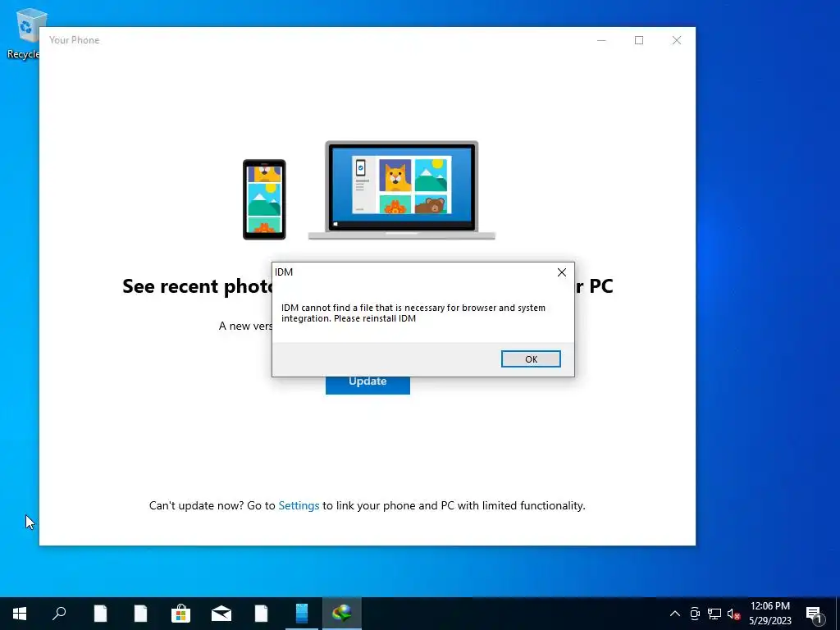The width and height of the screenshot is (840, 630).
Task: Switch to Your Phone taskbar icon
Action: pos(302,614)
